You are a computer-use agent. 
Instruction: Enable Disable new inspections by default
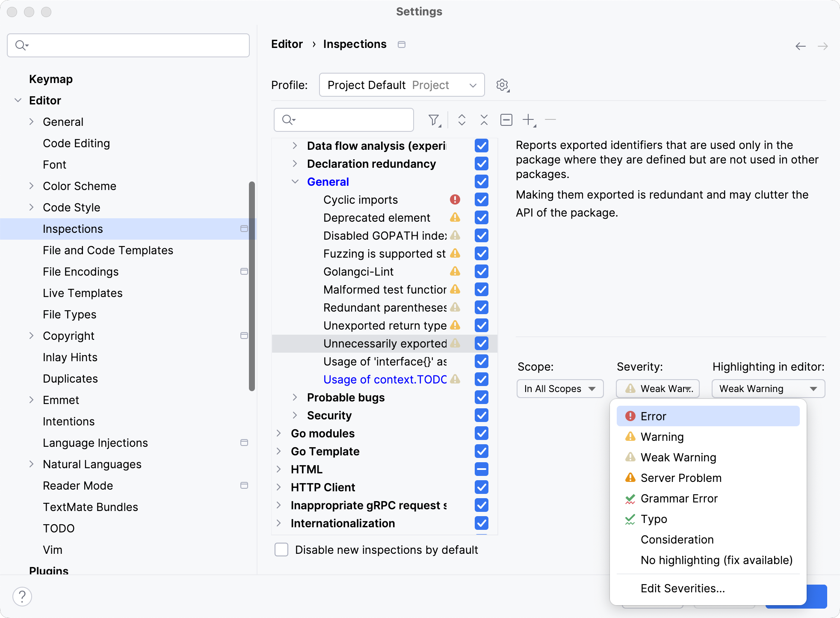(281, 550)
